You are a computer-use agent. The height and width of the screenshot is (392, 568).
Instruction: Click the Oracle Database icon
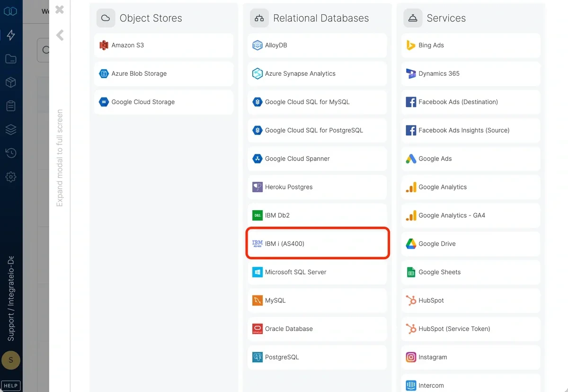(257, 329)
